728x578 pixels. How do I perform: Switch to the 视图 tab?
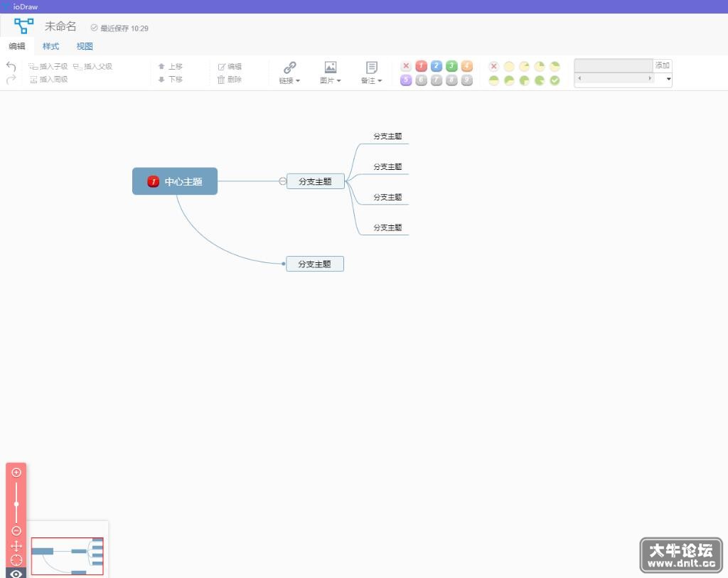pos(85,46)
